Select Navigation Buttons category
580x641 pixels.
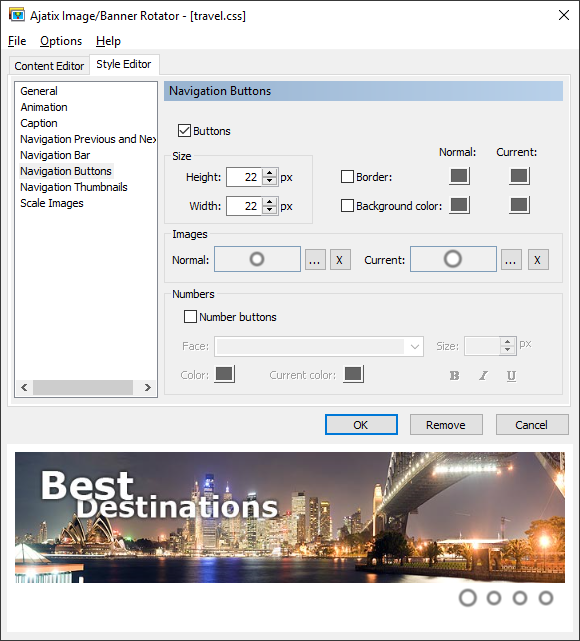click(x=66, y=171)
